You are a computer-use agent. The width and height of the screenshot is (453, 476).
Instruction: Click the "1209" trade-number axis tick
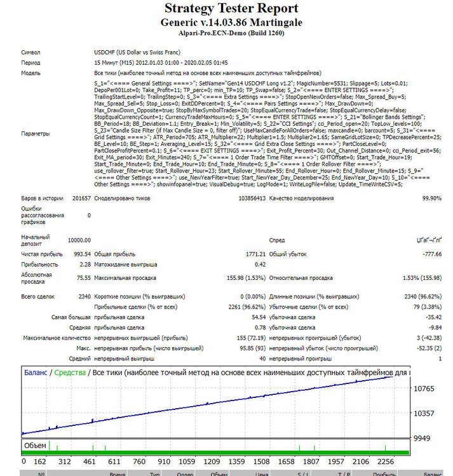[x=212, y=462]
